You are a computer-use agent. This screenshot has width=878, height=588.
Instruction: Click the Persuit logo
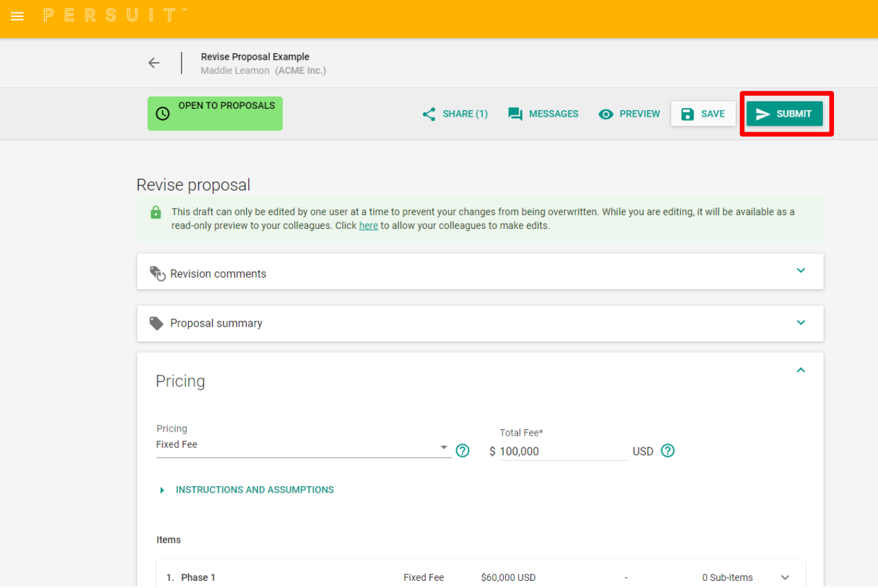[114, 16]
